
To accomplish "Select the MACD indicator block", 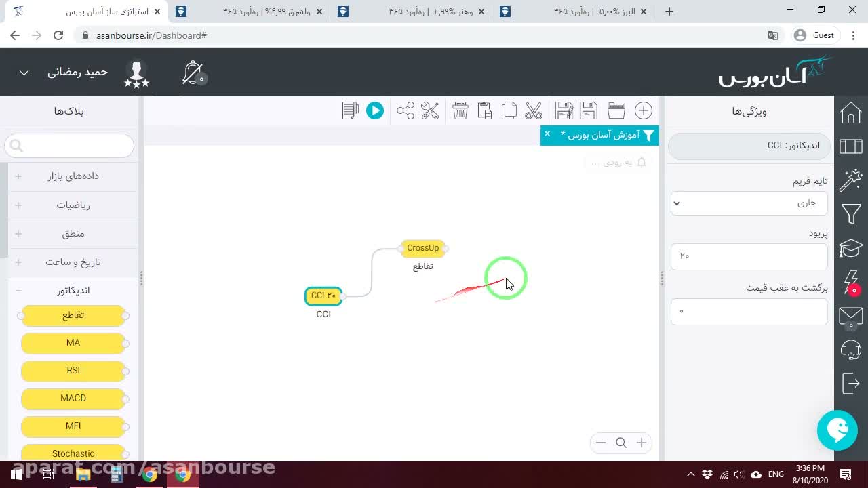I will coord(73,398).
